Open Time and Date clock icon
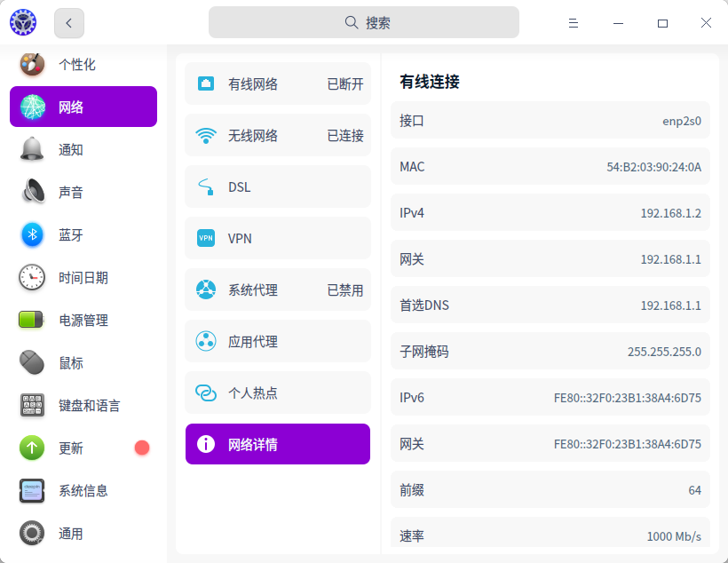Screen dimensions: 728x563 point(32,277)
